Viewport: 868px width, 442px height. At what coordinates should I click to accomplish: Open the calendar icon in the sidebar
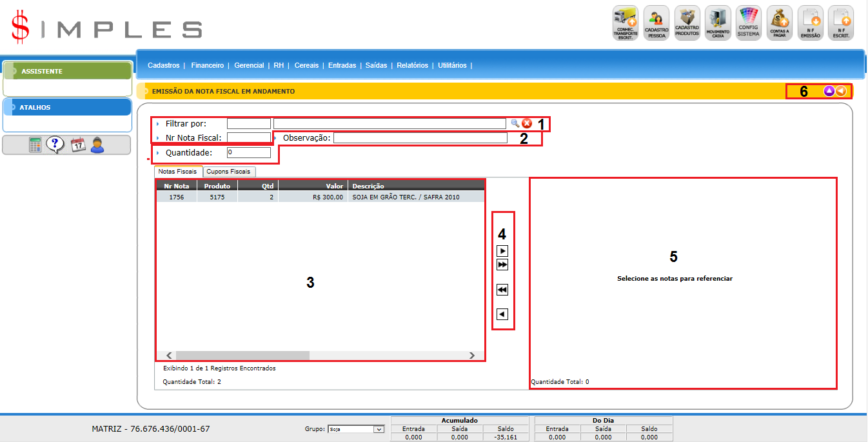[77, 145]
